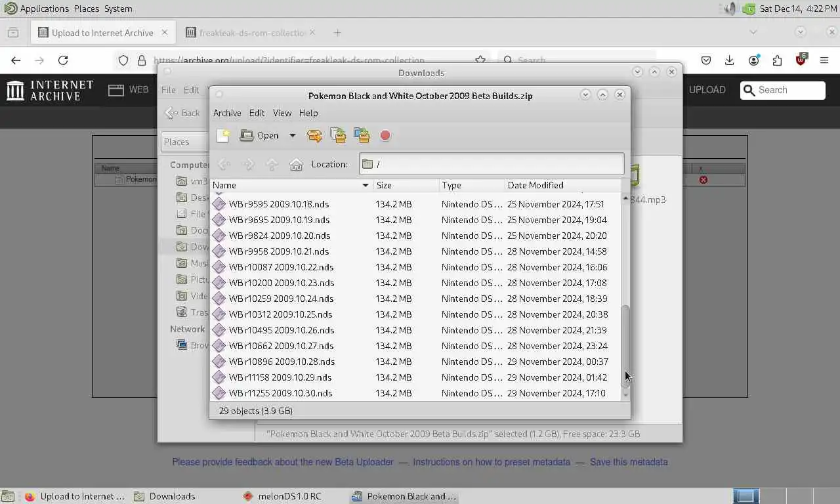The height and width of the screenshot is (504, 840).
Task: Select the Network heading in Downloads sidebar
Action: point(187,329)
